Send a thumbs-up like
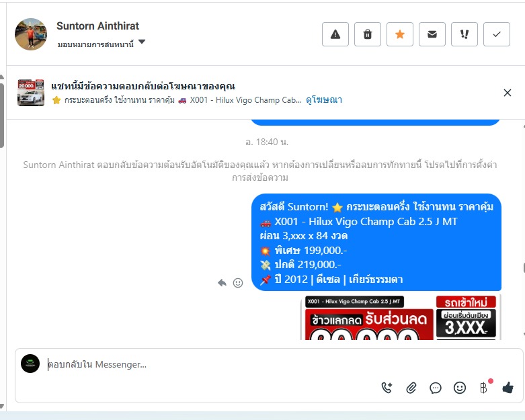525x420 pixels. (508, 388)
